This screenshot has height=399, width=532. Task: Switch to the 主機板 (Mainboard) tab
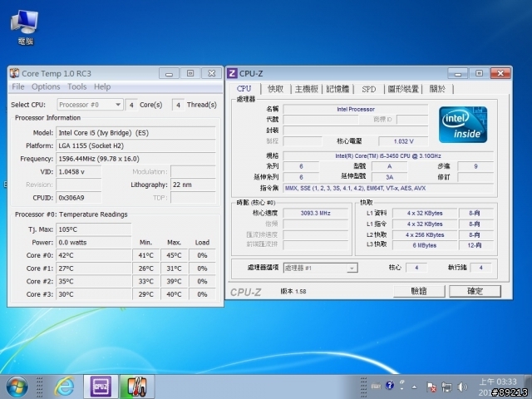tap(307, 89)
